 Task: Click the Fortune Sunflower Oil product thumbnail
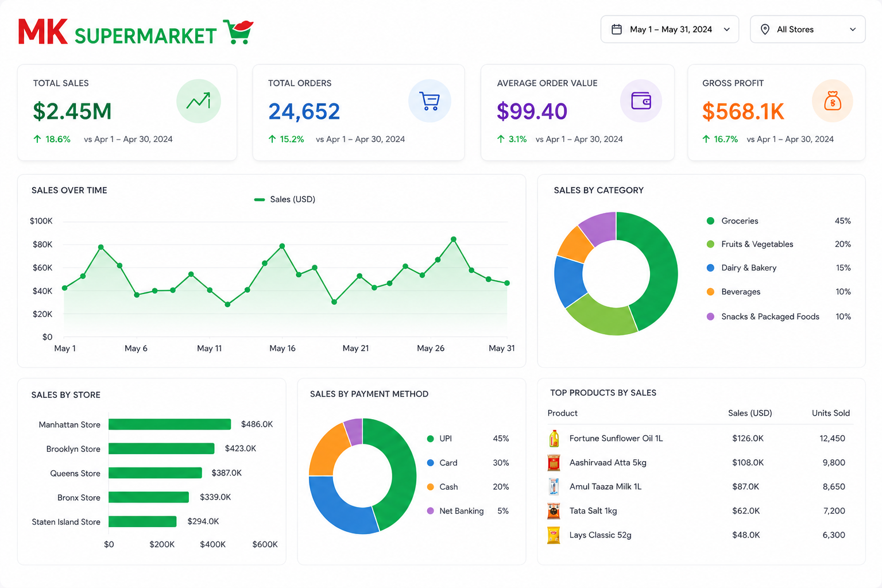click(x=554, y=438)
